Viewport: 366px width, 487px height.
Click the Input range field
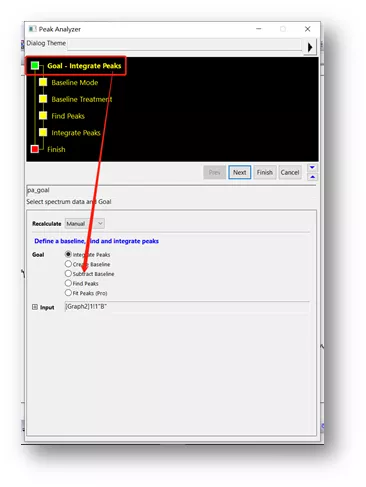(187, 307)
